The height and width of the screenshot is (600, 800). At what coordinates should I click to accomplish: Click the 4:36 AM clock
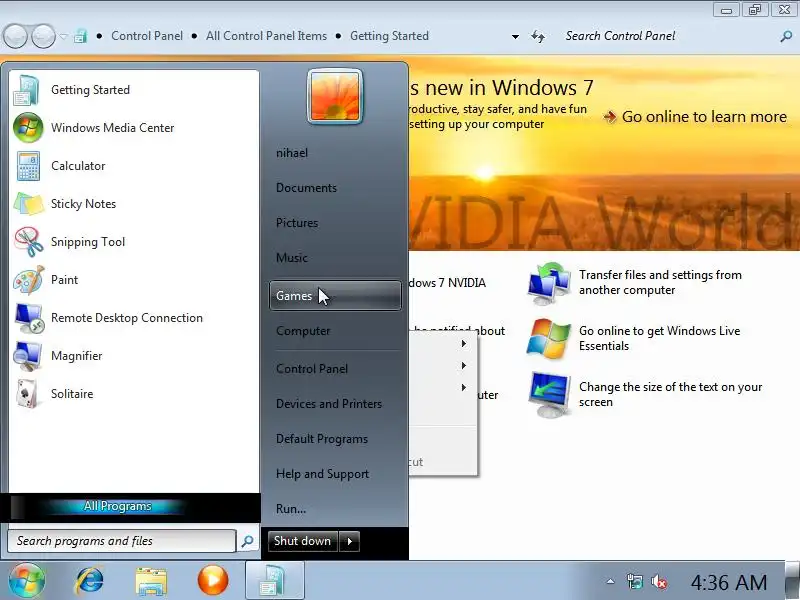(729, 582)
